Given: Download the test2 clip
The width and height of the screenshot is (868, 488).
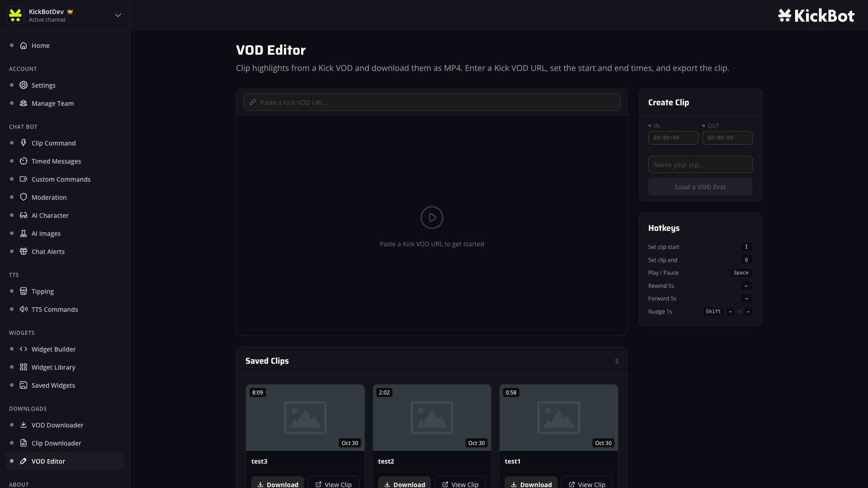Looking at the screenshot, I should pos(404,483).
